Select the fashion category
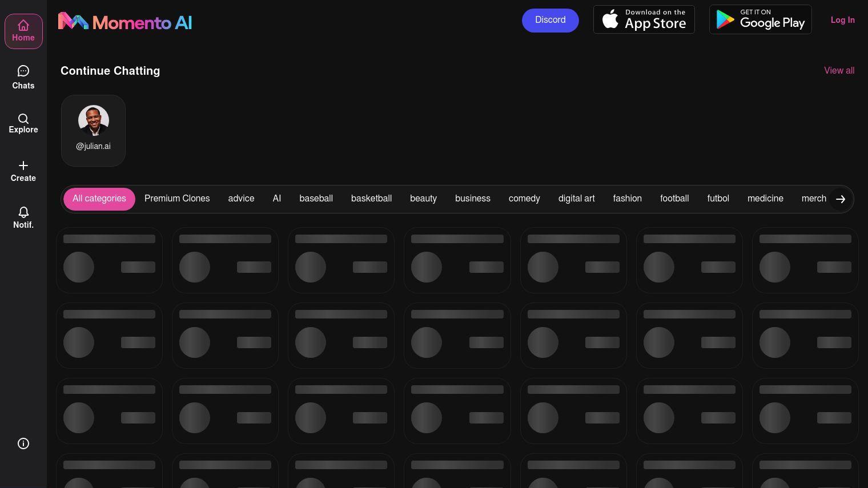Image resolution: width=868 pixels, height=488 pixels. coord(627,199)
